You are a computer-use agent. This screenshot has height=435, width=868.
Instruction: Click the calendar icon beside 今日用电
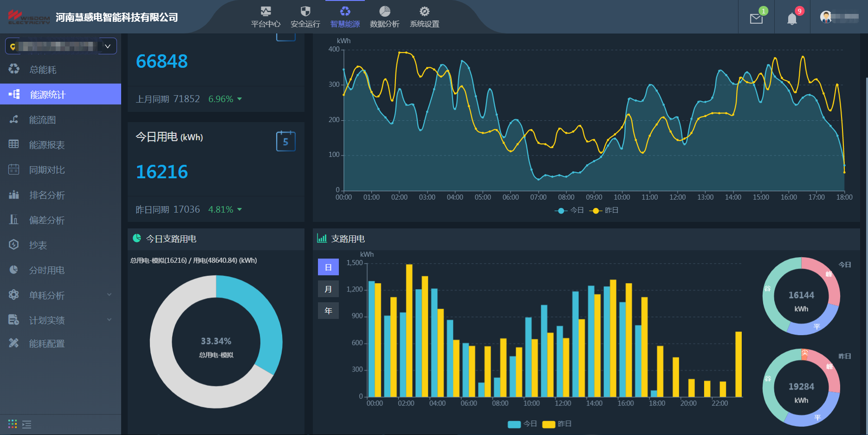click(x=285, y=141)
